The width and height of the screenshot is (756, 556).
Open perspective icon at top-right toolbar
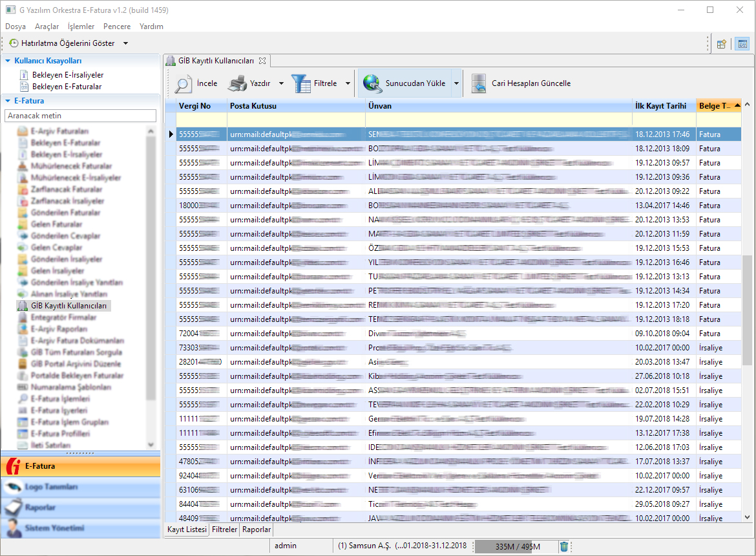pyautogui.click(x=722, y=44)
